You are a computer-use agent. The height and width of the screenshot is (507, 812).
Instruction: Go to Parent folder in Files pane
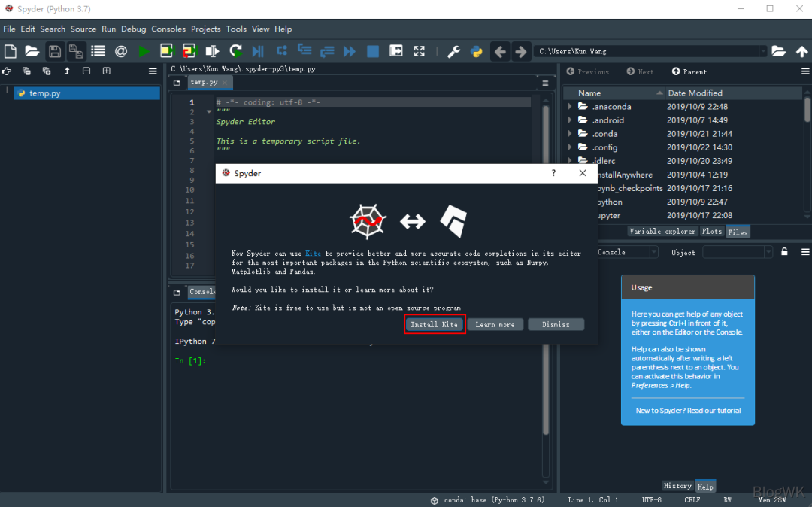tap(689, 72)
